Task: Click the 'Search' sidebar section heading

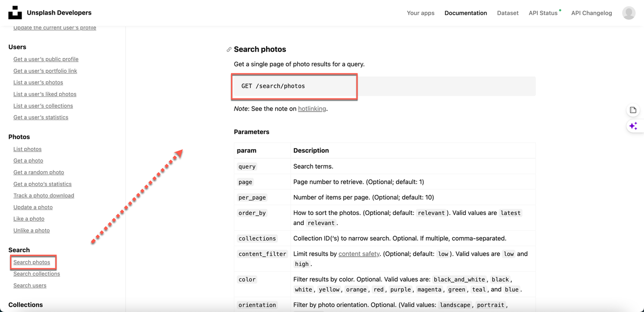Action: tap(19, 250)
